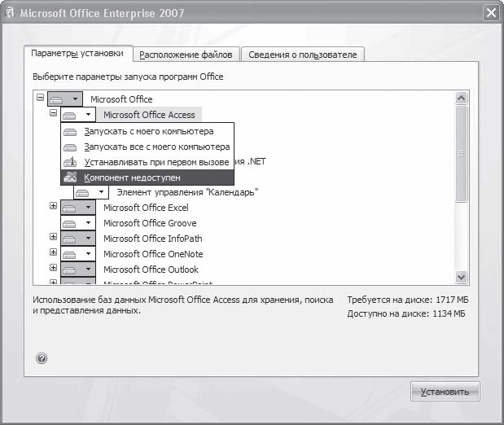Open root Microsoft Office drive icon dropdown

64,99
